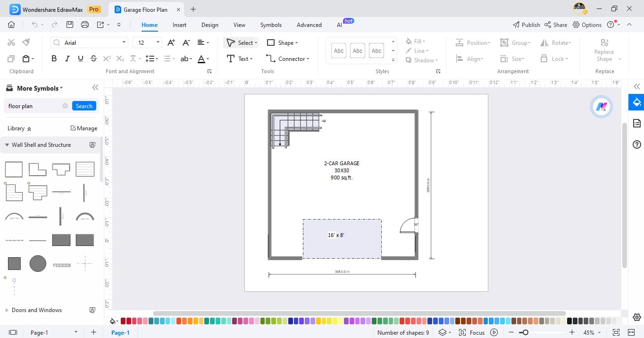Click the Cut scissors icon
The height and width of the screenshot is (338, 644).
tap(11, 42)
